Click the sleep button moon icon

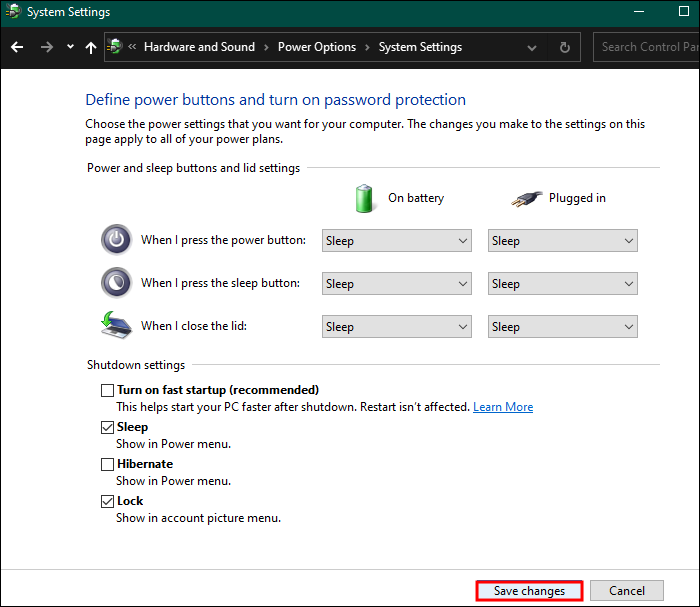click(x=116, y=283)
